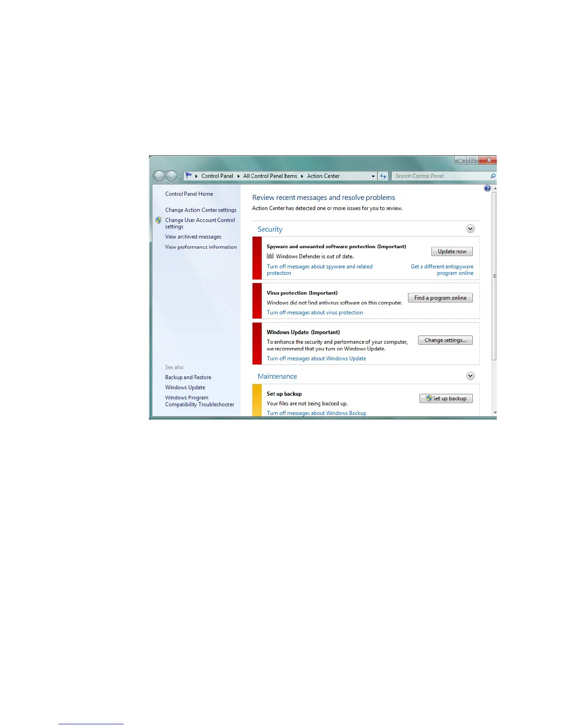The image size is (563, 728).
Task: Click 'Review recent messages and resolve problems' title
Action: tap(323, 198)
